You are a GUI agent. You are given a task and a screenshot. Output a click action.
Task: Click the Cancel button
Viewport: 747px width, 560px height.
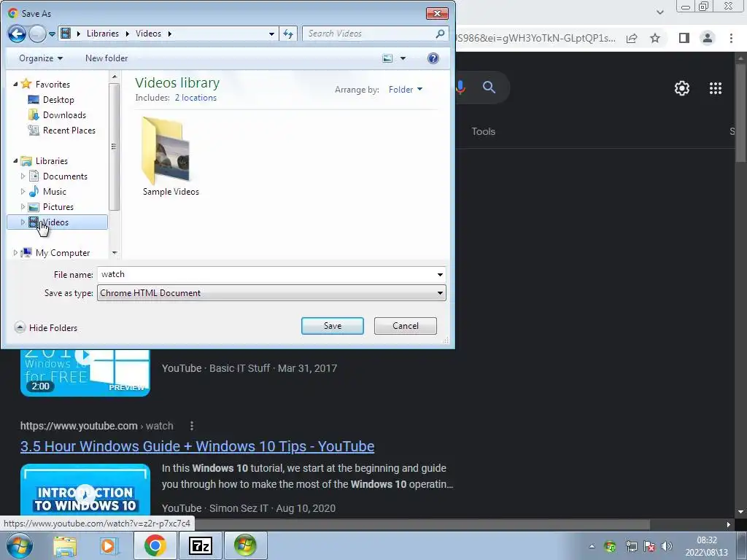point(406,326)
